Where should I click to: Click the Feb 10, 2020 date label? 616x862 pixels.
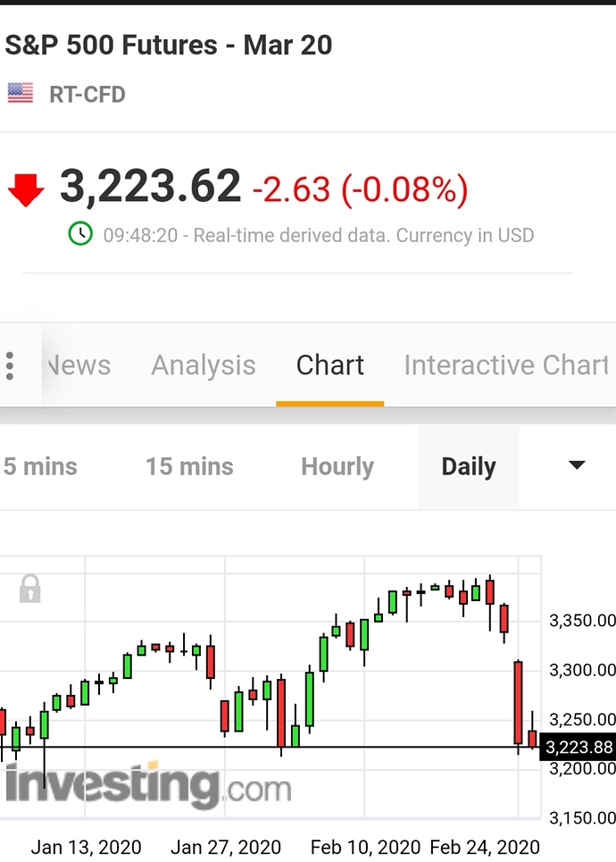click(365, 847)
